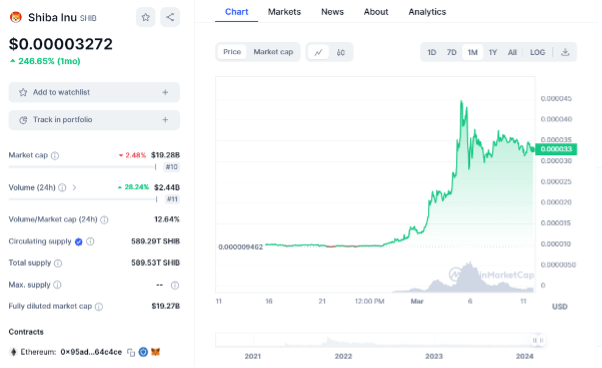Open the Market cap info tooltip icon
This screenshot has height=368, width=602.
(55, 155)
